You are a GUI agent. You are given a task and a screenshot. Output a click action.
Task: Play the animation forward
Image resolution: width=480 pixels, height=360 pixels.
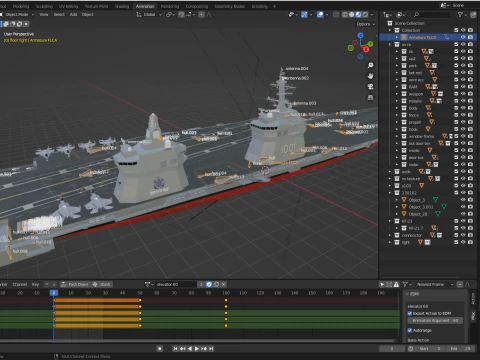(197, 349)
